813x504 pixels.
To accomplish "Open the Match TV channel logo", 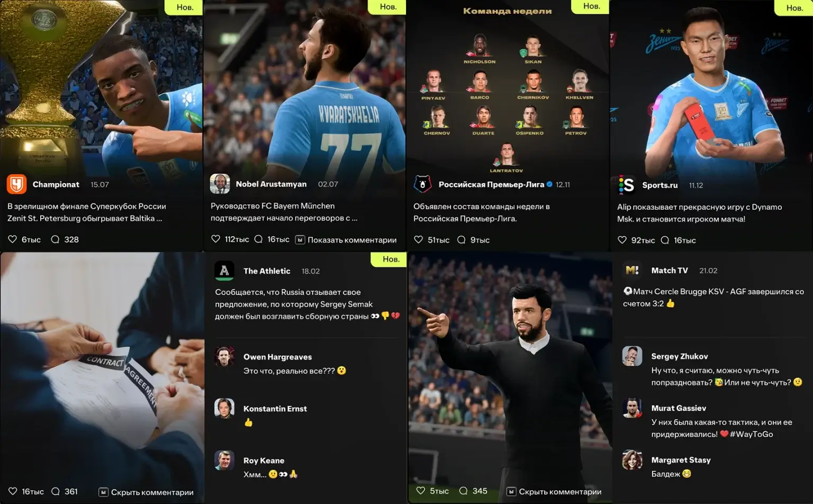I will click(x=632, y=270).
